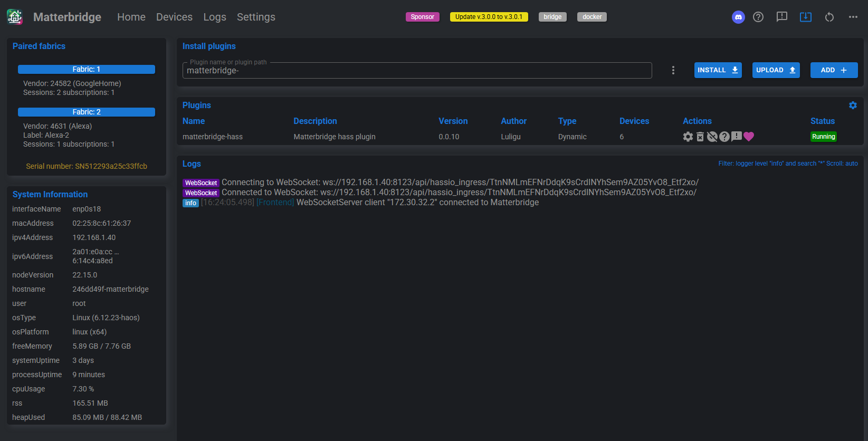Viewport: 868px width, 441px height.
Task: Click the Type column header
Action: click(x=567, y=121)
